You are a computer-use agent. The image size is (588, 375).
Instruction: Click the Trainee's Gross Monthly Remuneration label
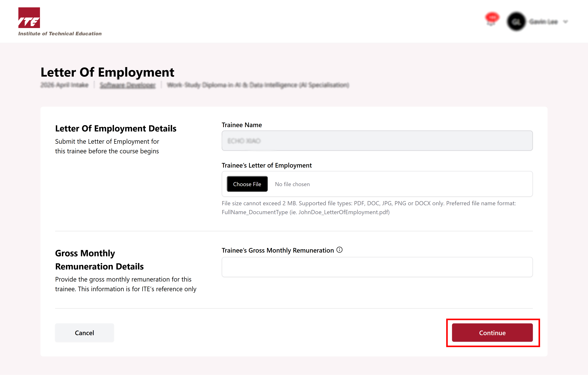[278, 250]
